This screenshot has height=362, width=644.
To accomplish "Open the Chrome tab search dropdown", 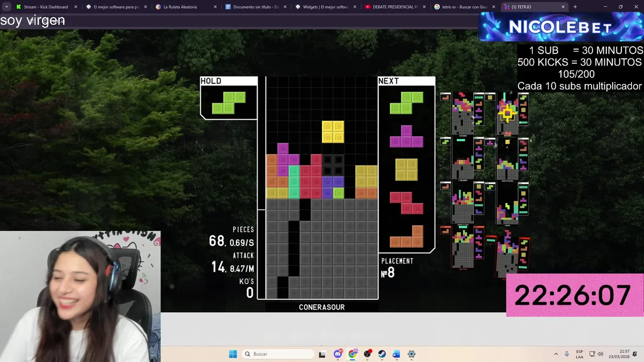I will tap(7, 7).
